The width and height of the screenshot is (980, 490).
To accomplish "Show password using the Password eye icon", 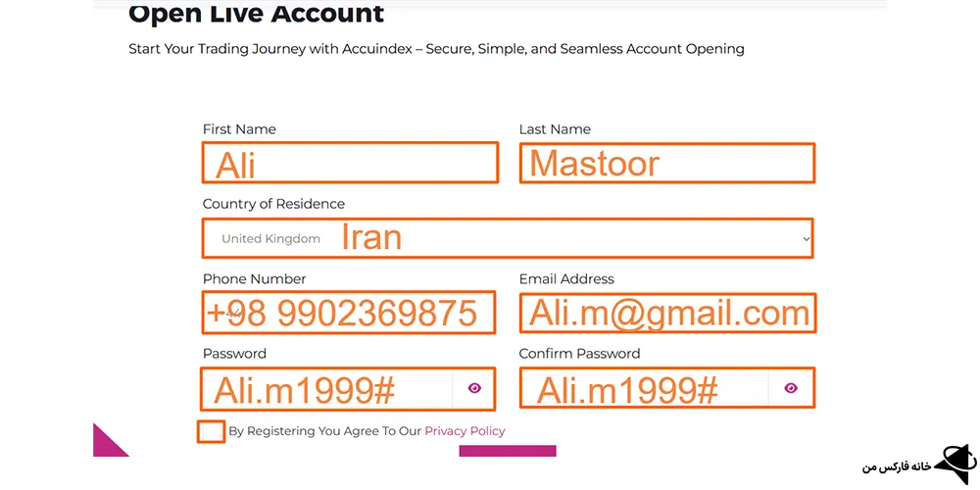I will click(474, 388).
